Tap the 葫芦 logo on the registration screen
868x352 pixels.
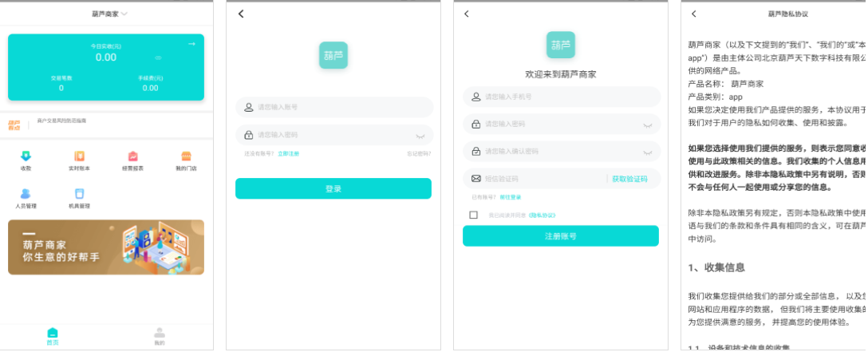pos(561,45)
